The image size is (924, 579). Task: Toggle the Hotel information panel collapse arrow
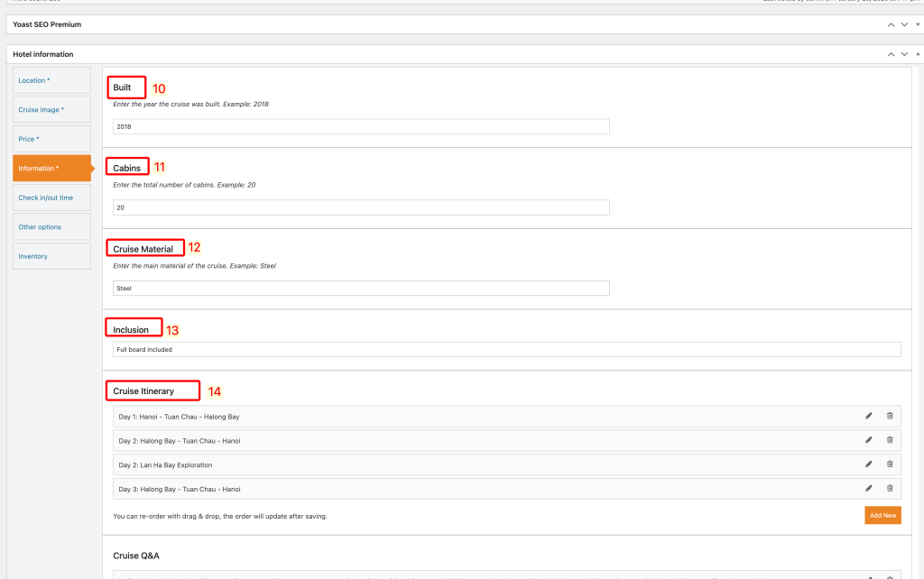tap(917, 54)
